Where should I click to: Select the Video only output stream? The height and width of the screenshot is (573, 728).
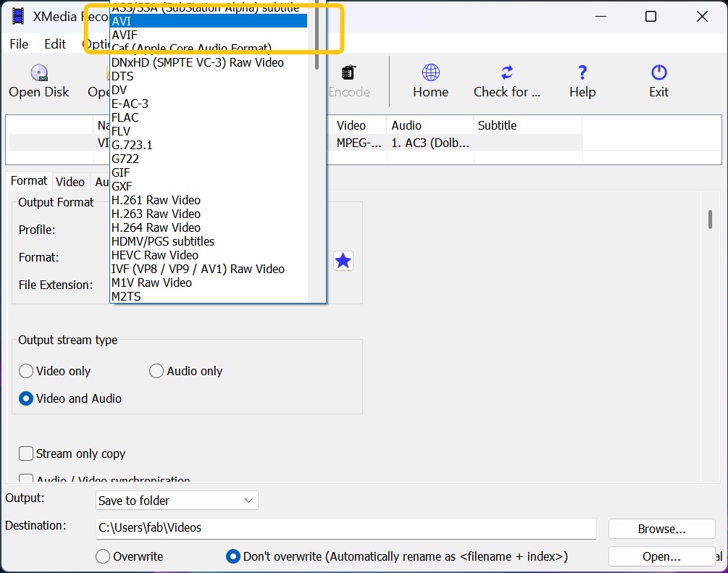(x=26, y=370)
